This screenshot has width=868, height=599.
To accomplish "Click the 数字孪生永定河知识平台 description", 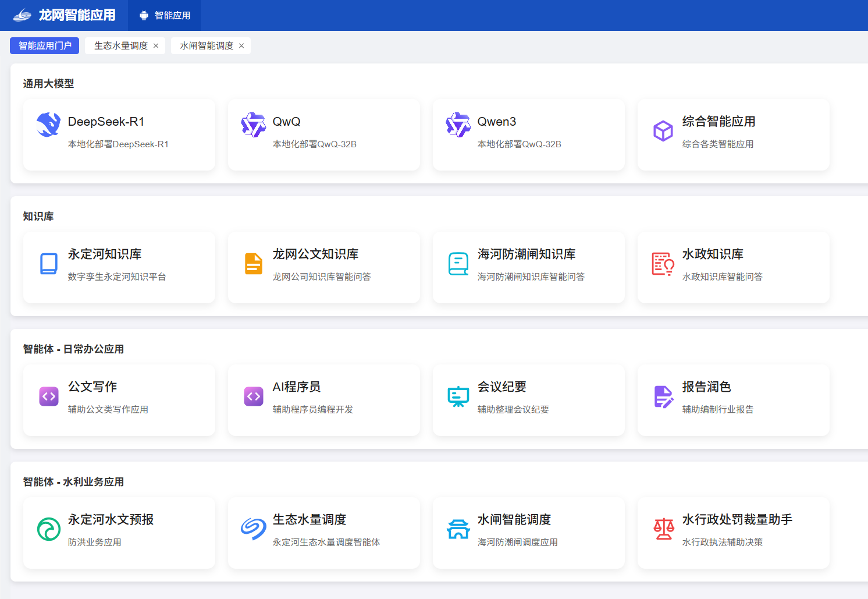I will (117, 277).
